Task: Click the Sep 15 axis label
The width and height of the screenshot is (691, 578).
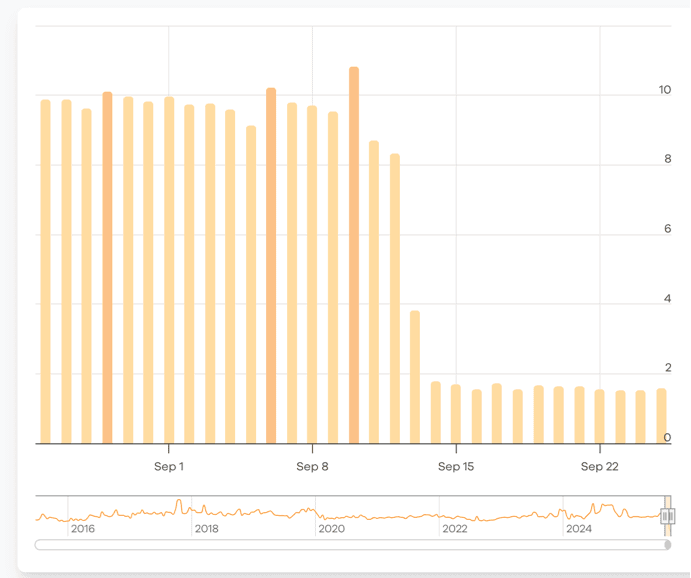Action: tap(456, 467)
